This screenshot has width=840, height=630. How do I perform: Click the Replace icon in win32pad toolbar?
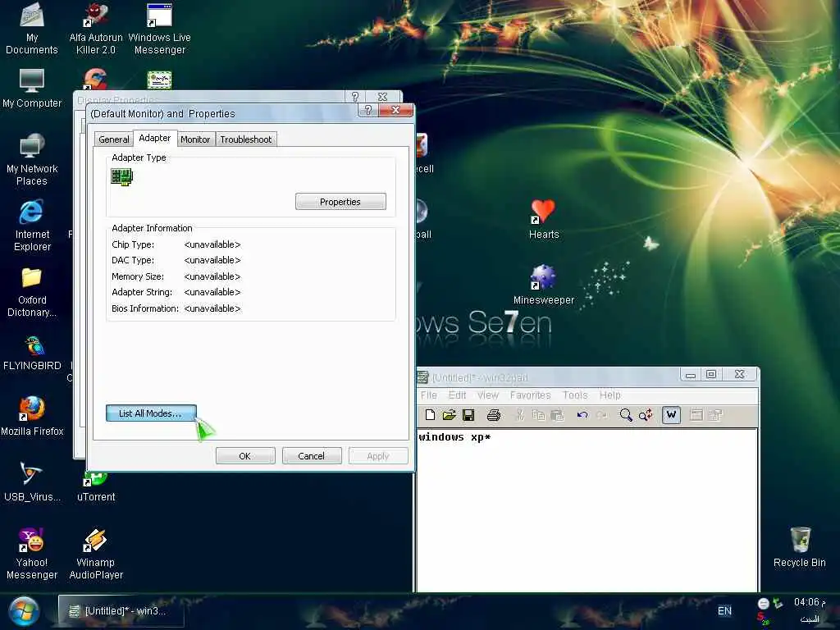(x=646, y=414)
